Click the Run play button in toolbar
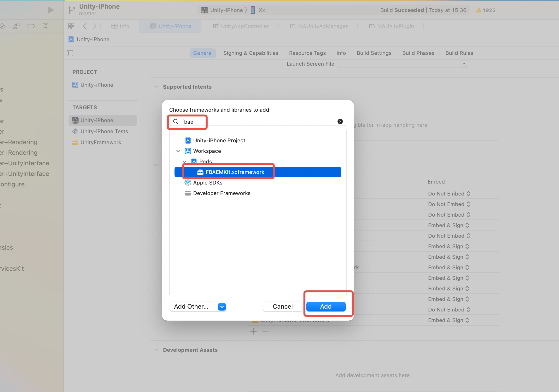Viewport: 559px width, 392px height. [50, 10]
